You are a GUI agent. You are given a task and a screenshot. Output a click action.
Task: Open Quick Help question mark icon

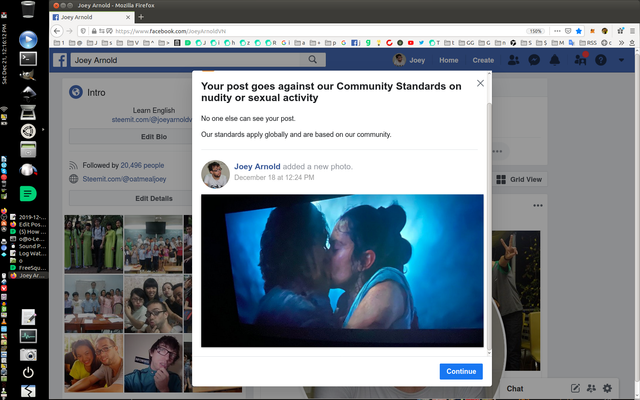click(600, 60)
